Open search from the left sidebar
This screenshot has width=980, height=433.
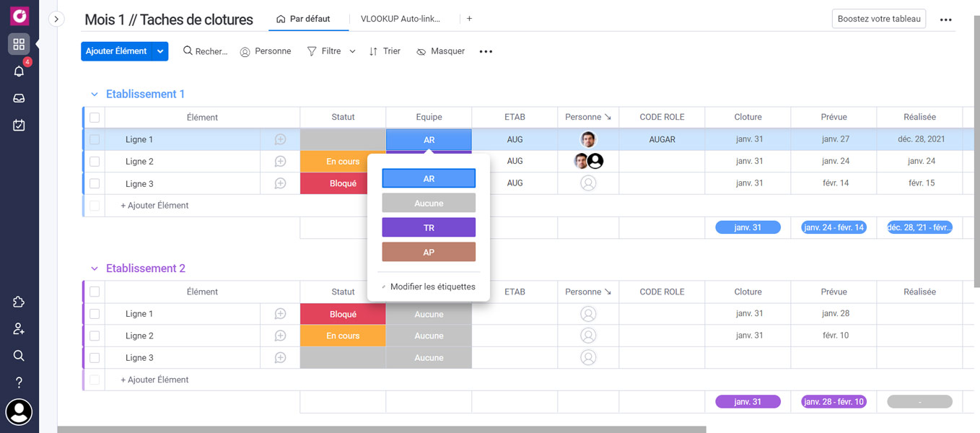coord(19,355)
